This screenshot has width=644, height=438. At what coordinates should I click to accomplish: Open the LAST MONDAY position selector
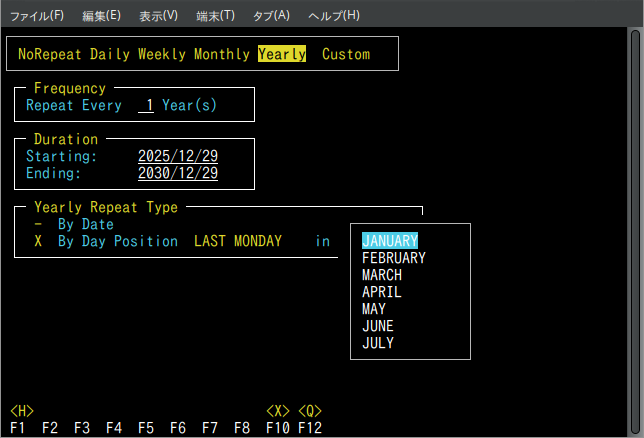click(x=238, y=242)
